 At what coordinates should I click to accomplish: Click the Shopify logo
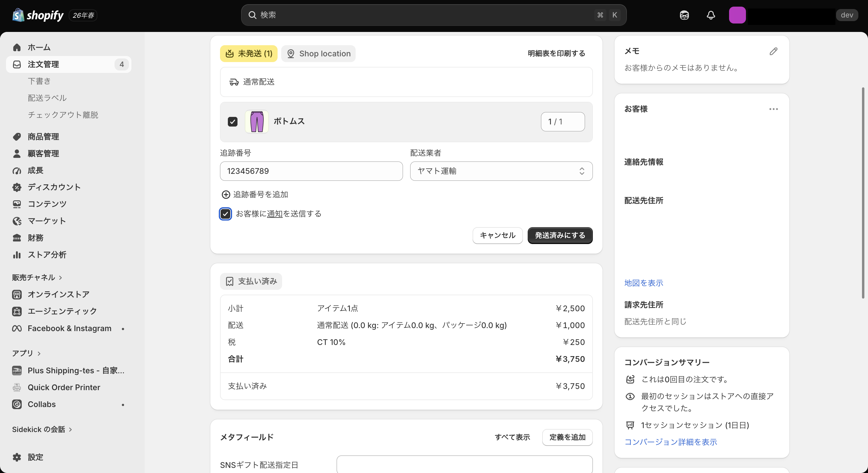click(38, 15)
